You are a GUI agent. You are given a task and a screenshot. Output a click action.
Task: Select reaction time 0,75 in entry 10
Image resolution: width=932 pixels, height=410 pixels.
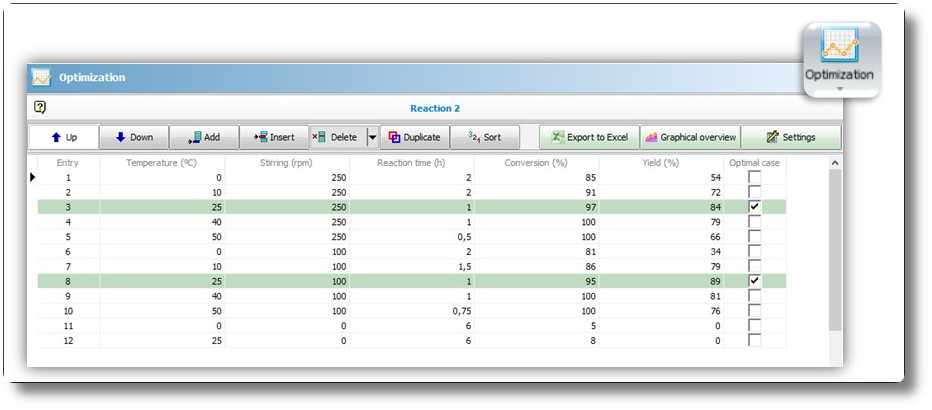pyautogui.click(x=412, y=310)
